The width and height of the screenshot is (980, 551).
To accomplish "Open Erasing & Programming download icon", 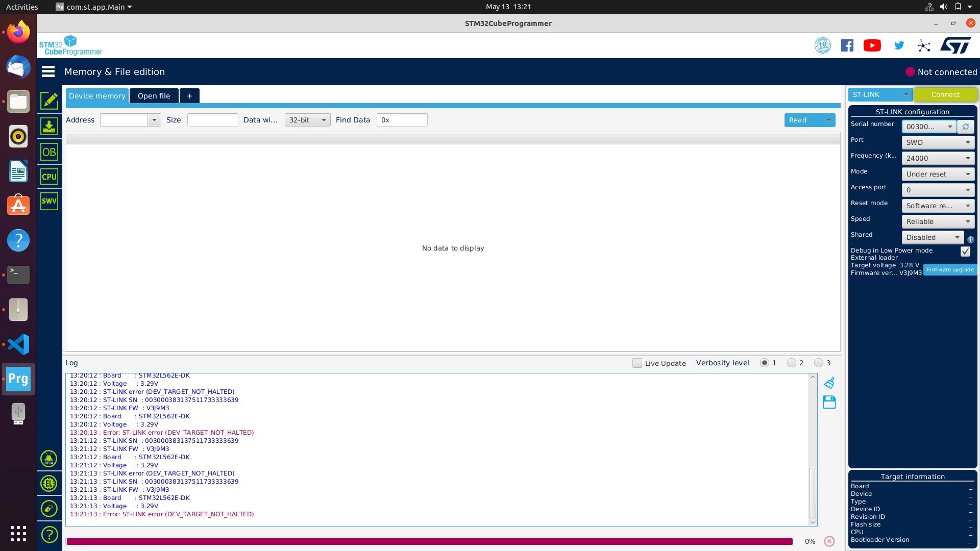I will click(x=49, y=126).
